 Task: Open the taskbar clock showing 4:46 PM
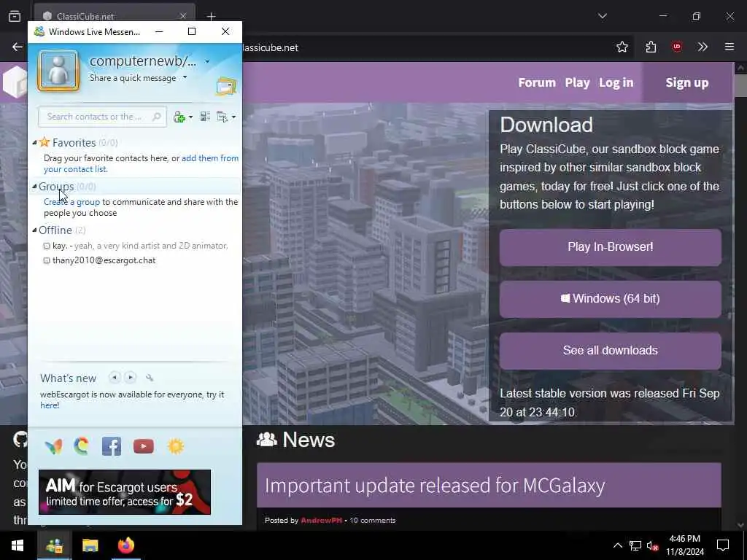click(684, 545)
